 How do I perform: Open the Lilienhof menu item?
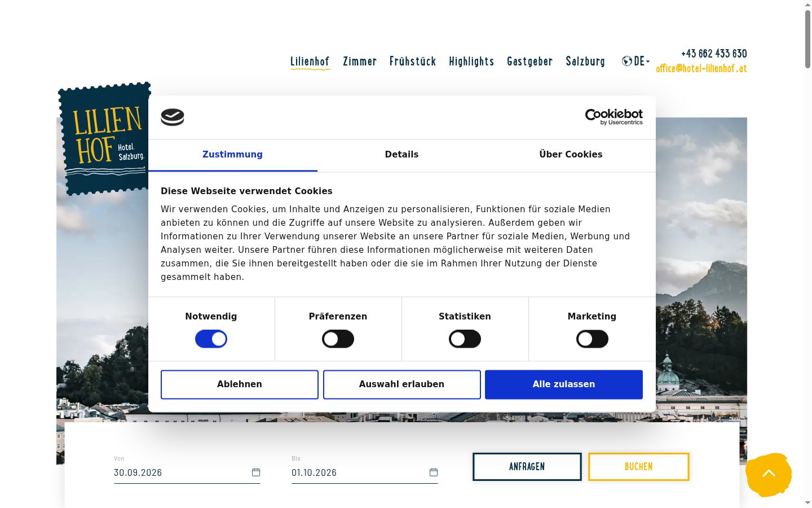(x=310, y=62)
